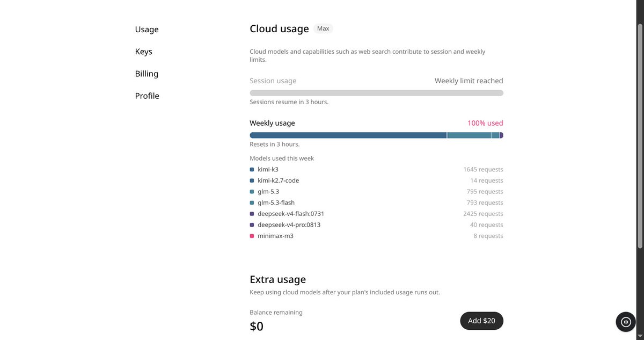
Task: Click the Extra usage heading
Action: (277, 279)
